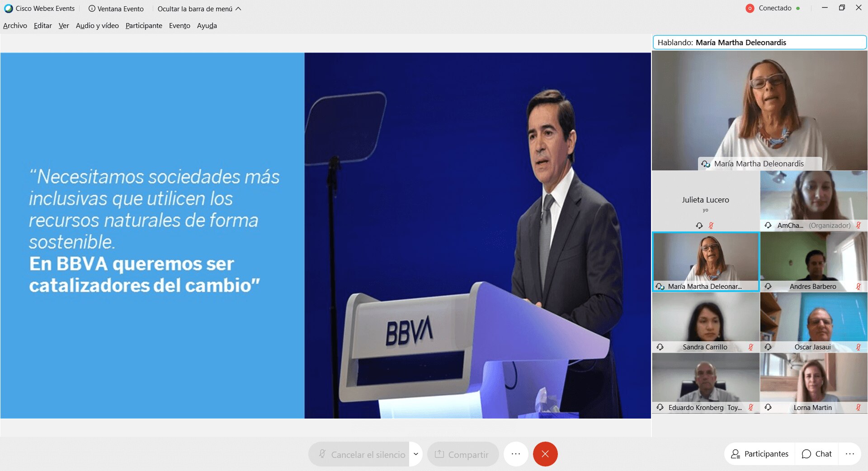
Task: Click headset icon on active speaker name label
Action: pos(705,164)
